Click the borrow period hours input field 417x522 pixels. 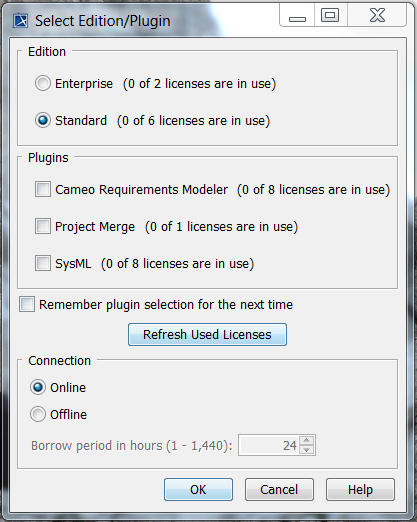269,445
